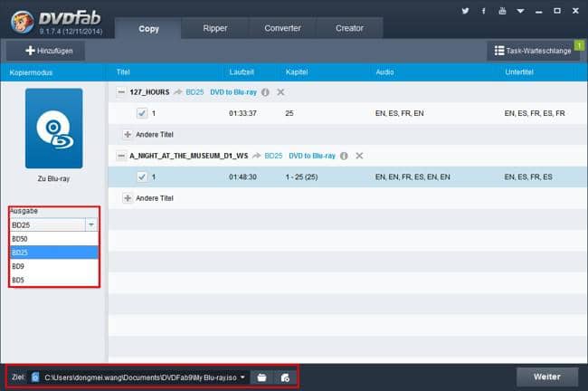Remove the A_NIGHT_AT_THE_MUSEUM_D1_WS source
This screenshot has width=588, height=391.
359,156
